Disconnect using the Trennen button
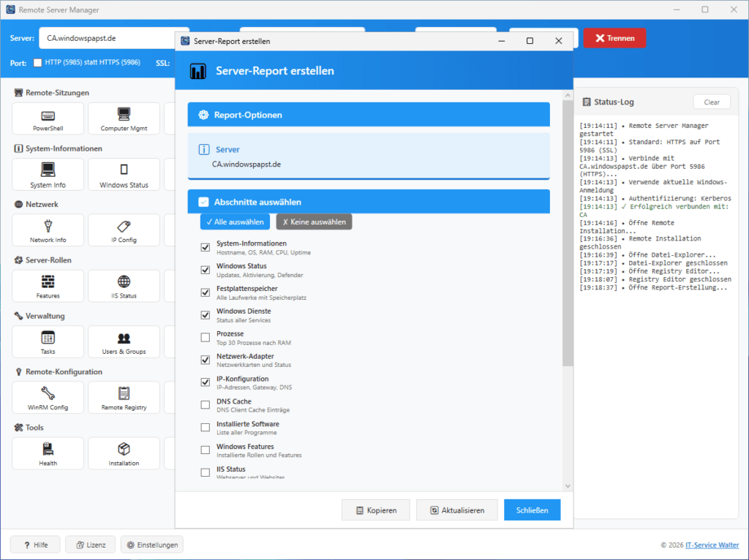Image resolution: width=749 pixels, height=560 pixels. [x=614, y=37]
